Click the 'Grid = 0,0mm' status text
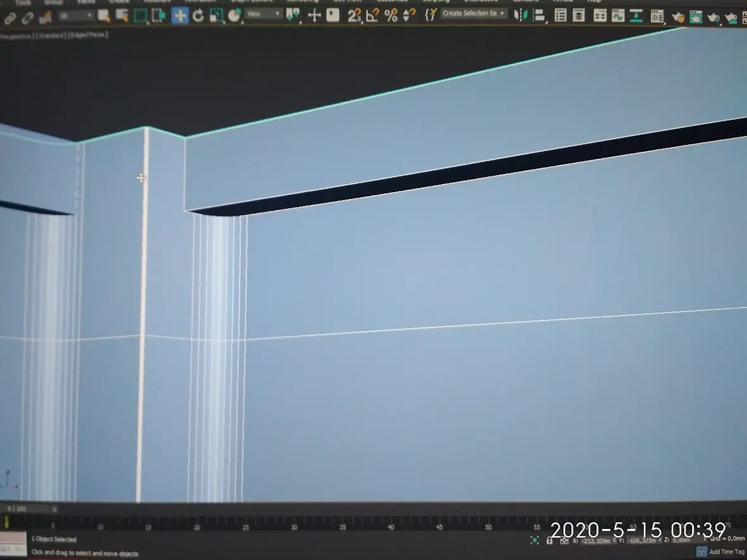The image size is (747, 560). 727,538
